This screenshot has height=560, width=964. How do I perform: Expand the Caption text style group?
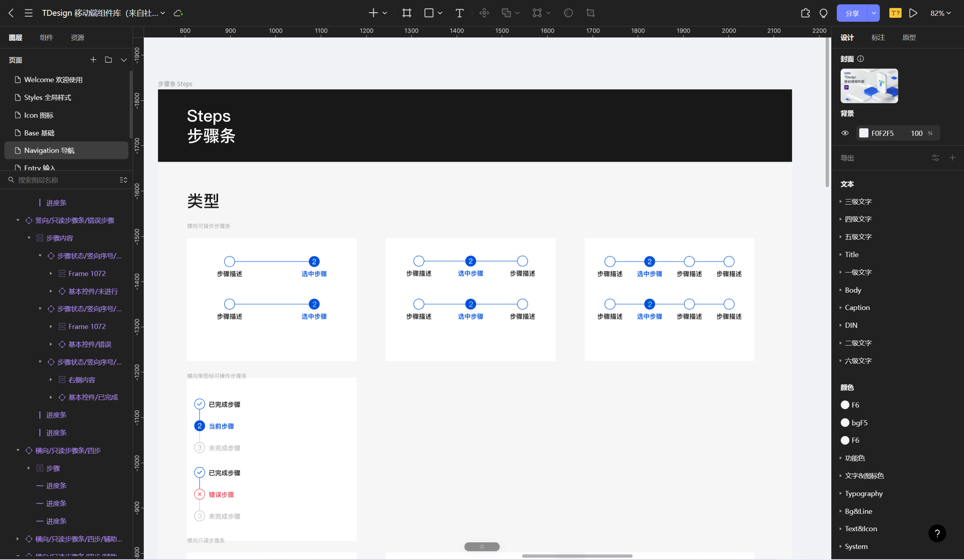(840, 307)
